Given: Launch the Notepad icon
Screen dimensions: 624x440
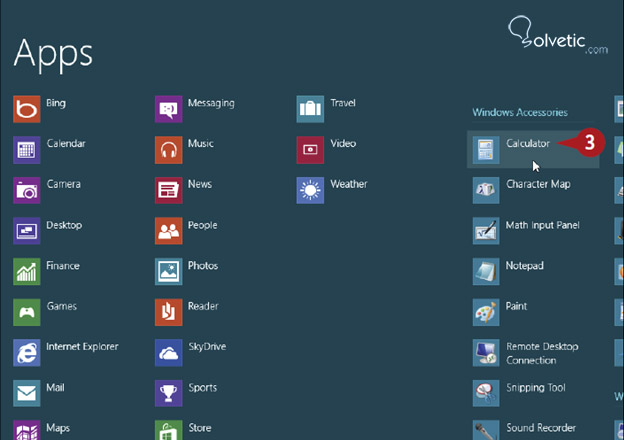Looking at the screenshot, I should (x=486, y=272).
